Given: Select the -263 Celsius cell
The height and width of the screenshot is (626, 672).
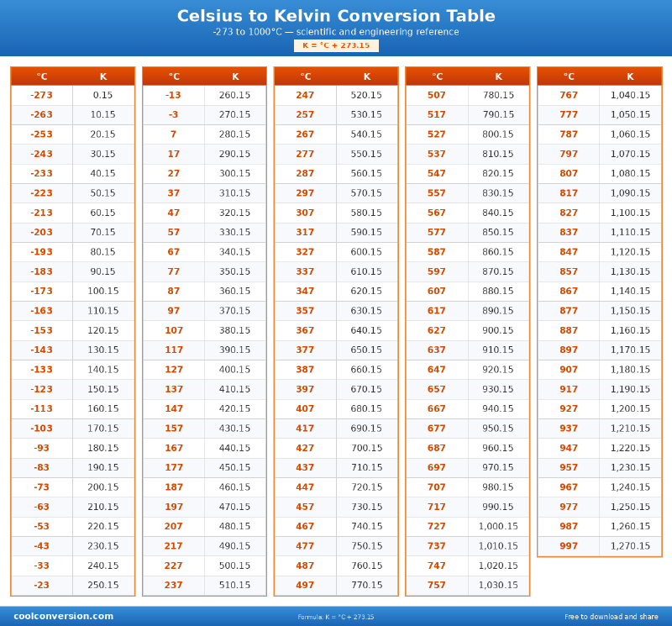Looking at the screenshot, I should (41, 114).
